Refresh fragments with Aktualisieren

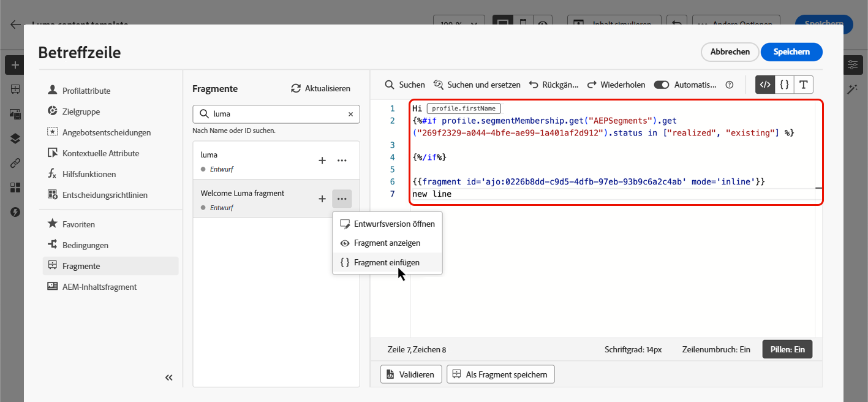point(320,88)
